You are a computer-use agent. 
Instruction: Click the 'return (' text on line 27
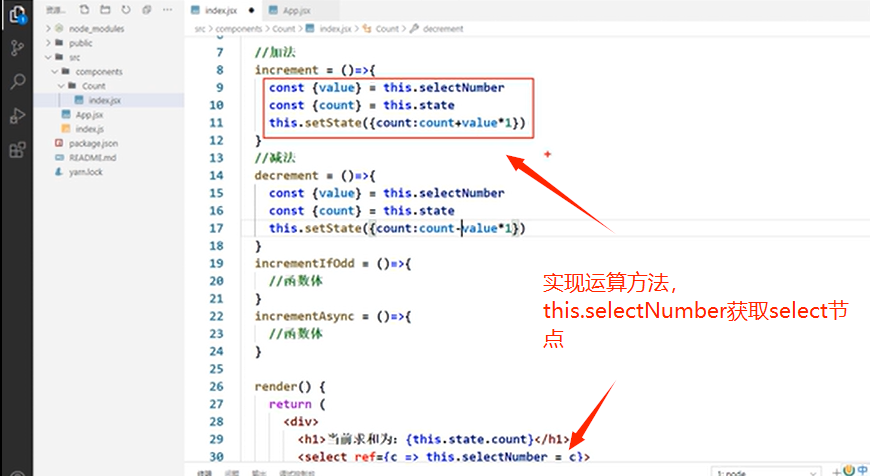click(x=297, y=404)
